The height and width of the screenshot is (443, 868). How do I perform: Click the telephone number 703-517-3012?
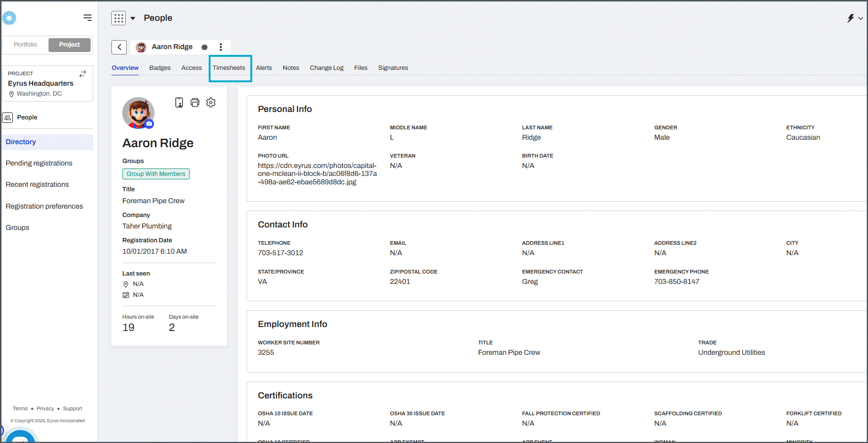[280, 253]
